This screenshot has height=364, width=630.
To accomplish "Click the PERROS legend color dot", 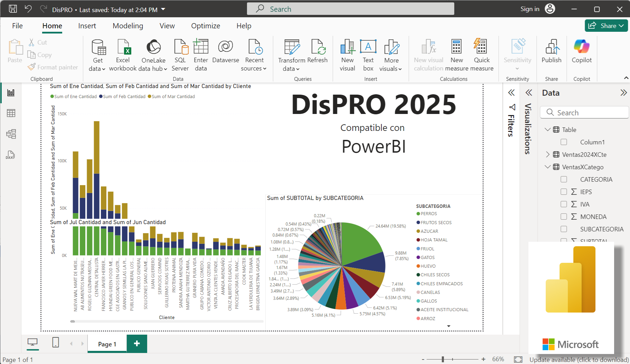I will 418,214.
